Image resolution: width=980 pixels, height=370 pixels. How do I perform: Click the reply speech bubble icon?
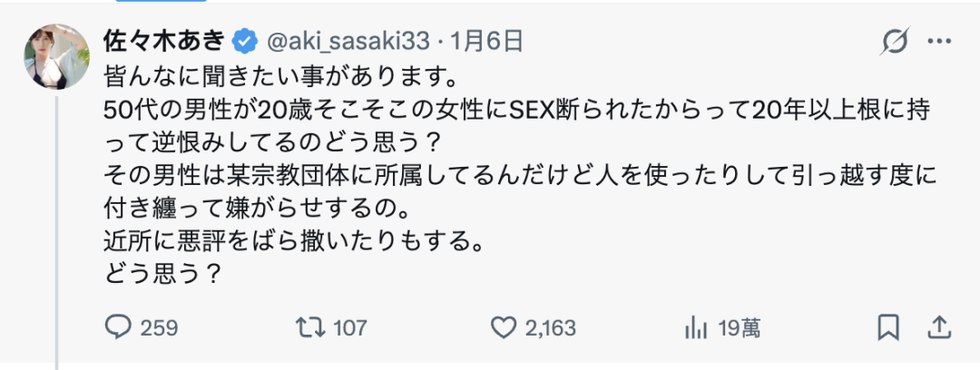tap(119, 326)
